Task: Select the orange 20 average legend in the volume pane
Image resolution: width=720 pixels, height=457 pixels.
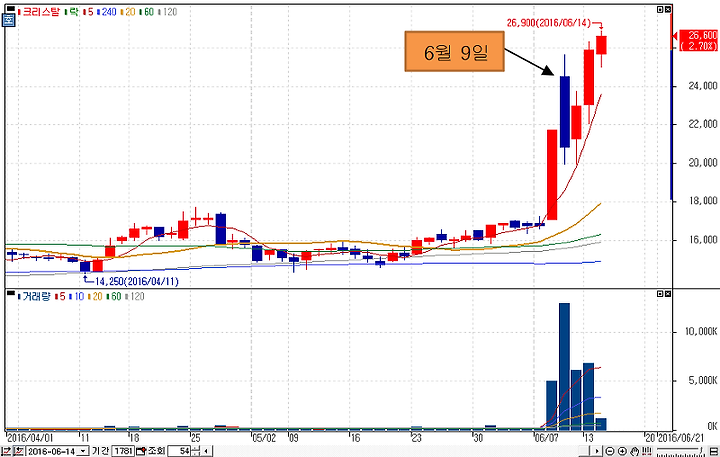Action: click(x=95, y=296)
